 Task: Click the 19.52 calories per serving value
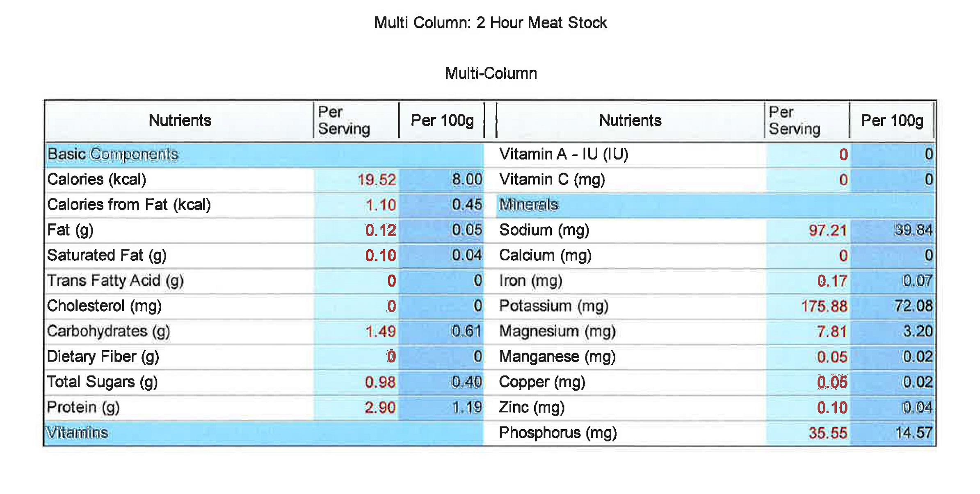[376, 180]
